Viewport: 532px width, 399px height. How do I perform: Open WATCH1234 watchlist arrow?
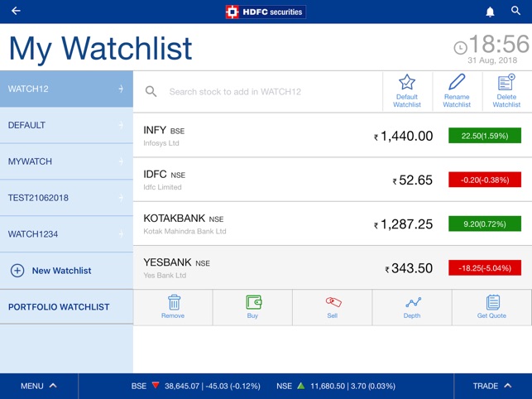(x=121, y=234)
